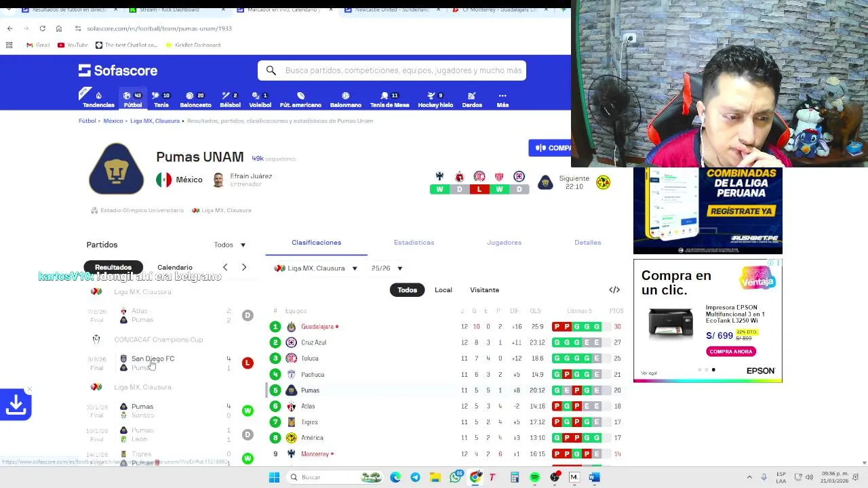
Task: Click Compra Ahora on Epson ad
Action: click(732, 352)
